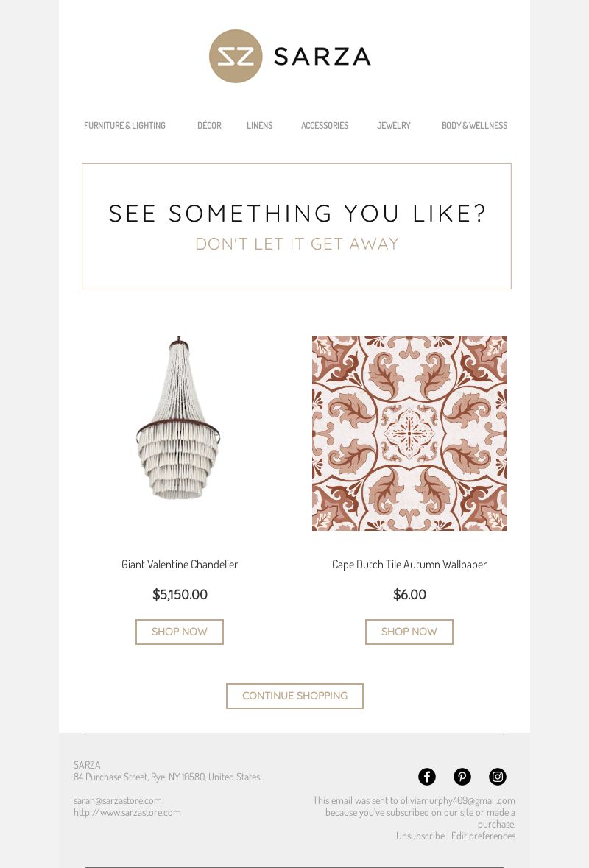Image resolution: width=589 pixels, height=868 pixels.
Task: Open the Accessories category
Action: [x=325, y=126]
